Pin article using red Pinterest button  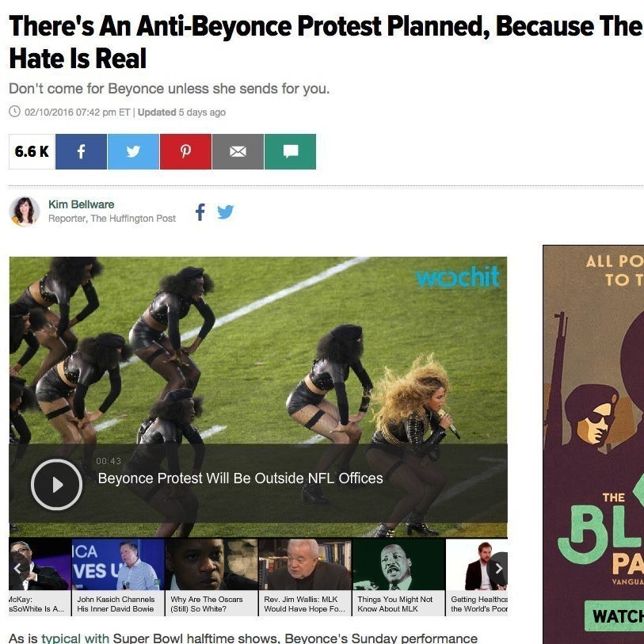[185, 151]
